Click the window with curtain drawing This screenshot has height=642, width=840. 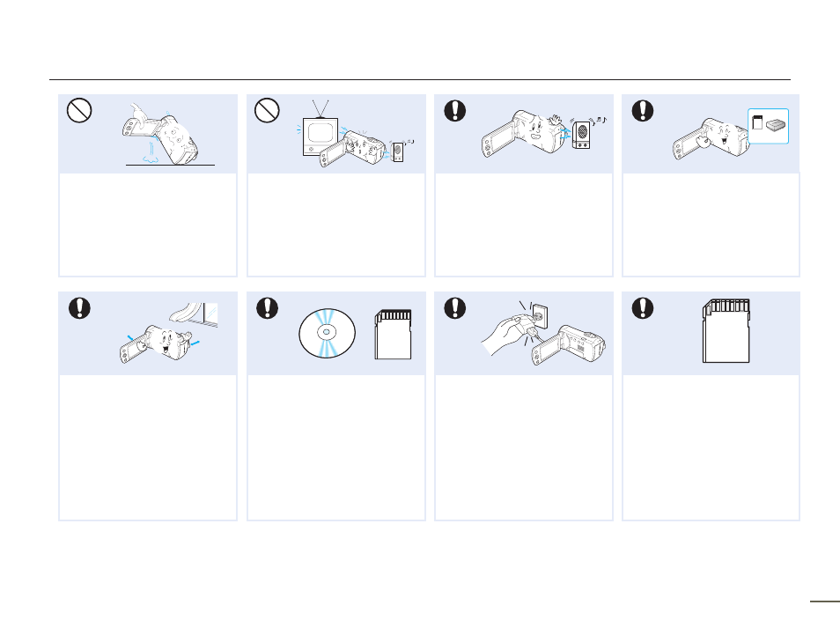194,314
